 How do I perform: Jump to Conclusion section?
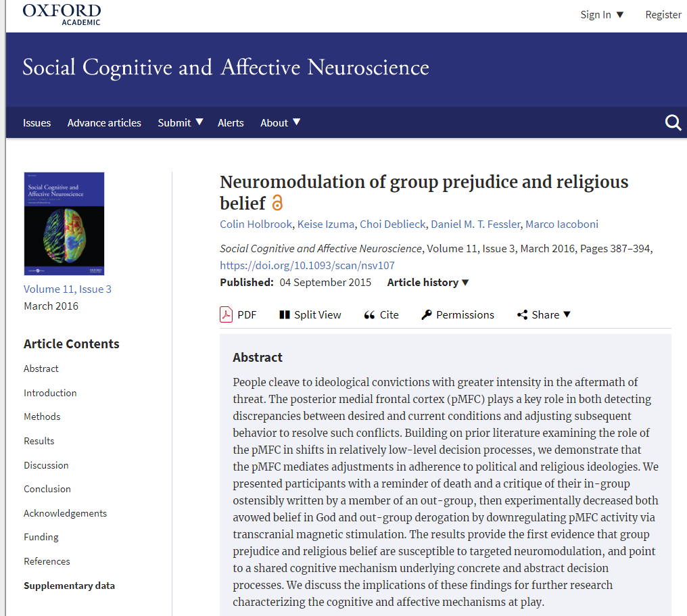tap(47, 489)
